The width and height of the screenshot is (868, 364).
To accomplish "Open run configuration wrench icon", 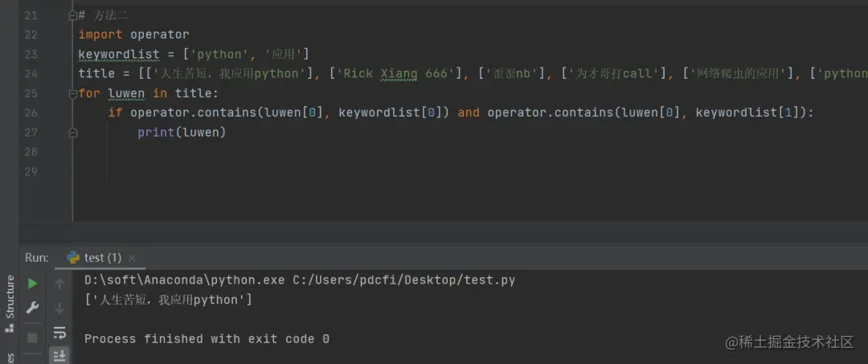I will [33, 308].
